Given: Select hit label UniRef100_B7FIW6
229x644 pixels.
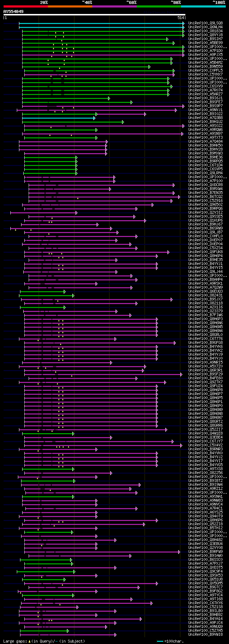Looking at the screenshot, I should coord(205,315).
